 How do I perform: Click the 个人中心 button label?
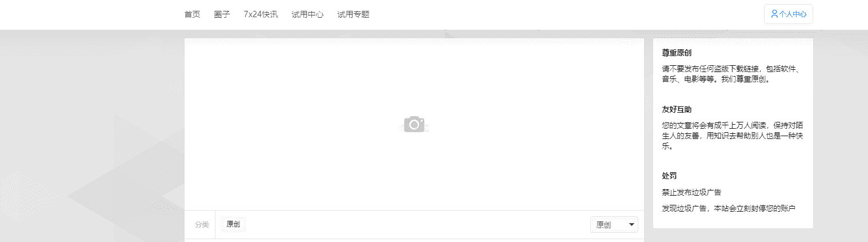(793, 14)
